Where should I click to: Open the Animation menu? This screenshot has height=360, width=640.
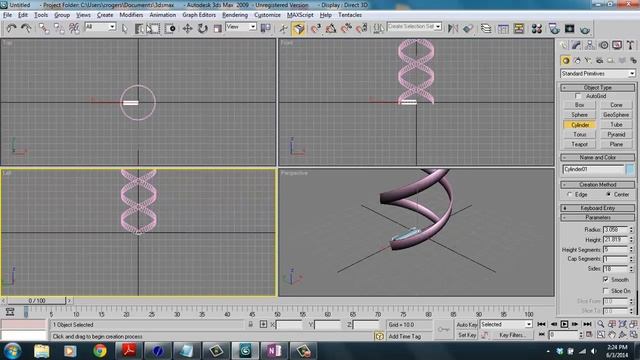click(162, 15)
